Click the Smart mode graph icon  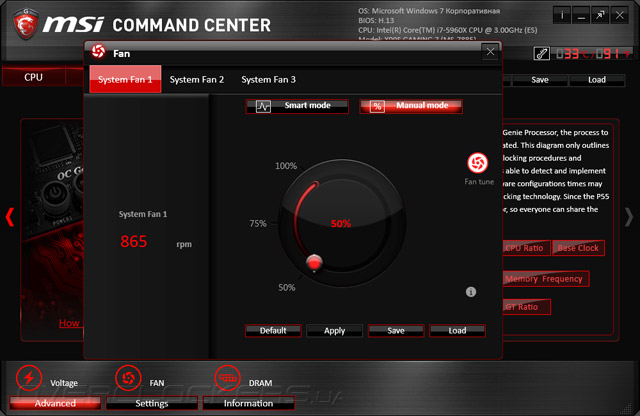(x=263, y=107)
